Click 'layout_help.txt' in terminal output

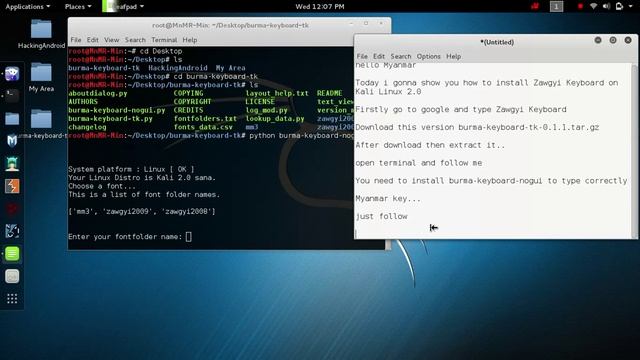coord(277,93)
